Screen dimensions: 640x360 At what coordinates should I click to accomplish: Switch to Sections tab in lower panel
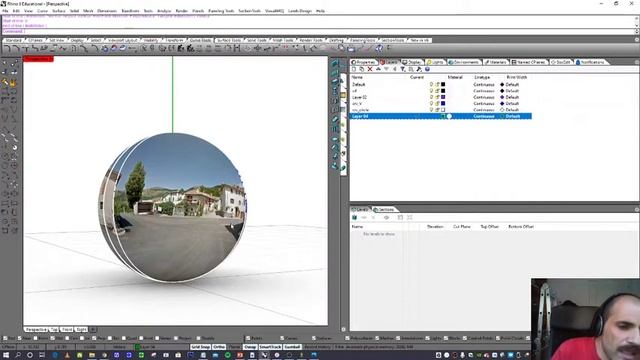[384, 209]
